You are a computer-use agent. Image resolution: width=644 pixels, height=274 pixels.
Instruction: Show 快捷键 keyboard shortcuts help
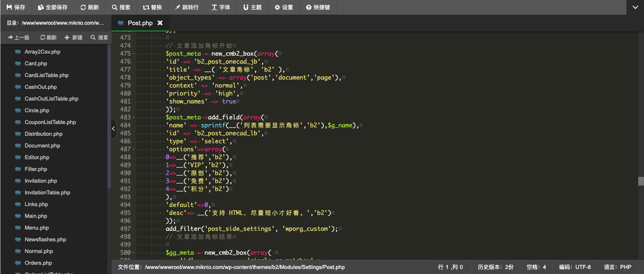pos(318,8)
